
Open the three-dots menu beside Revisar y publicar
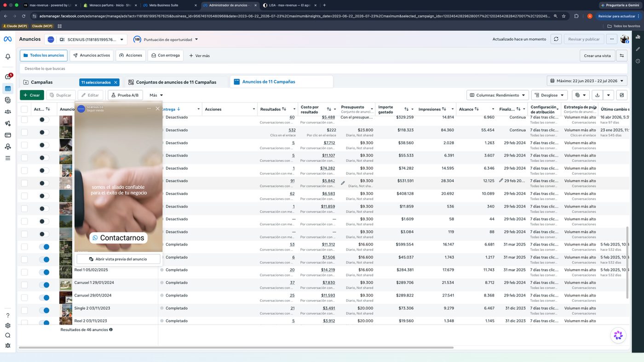pos(612,39)
